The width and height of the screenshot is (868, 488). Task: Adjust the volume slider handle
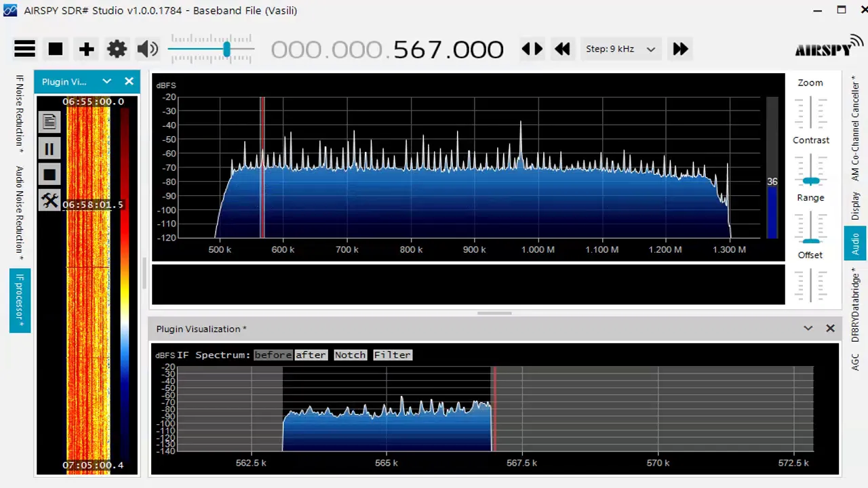pyautogui.click(x=226, y=49)
